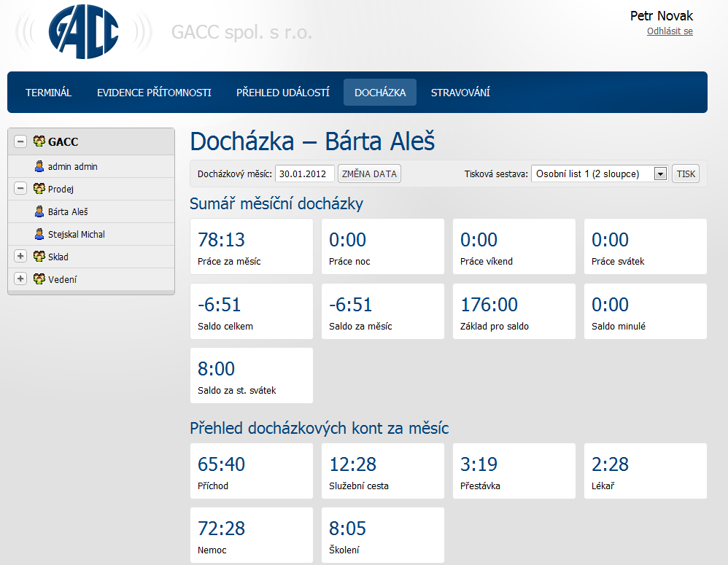Click the Školení 8:05 tile
Image resolution: width=728 pixels, height=565 pixels.
(382, 535)
